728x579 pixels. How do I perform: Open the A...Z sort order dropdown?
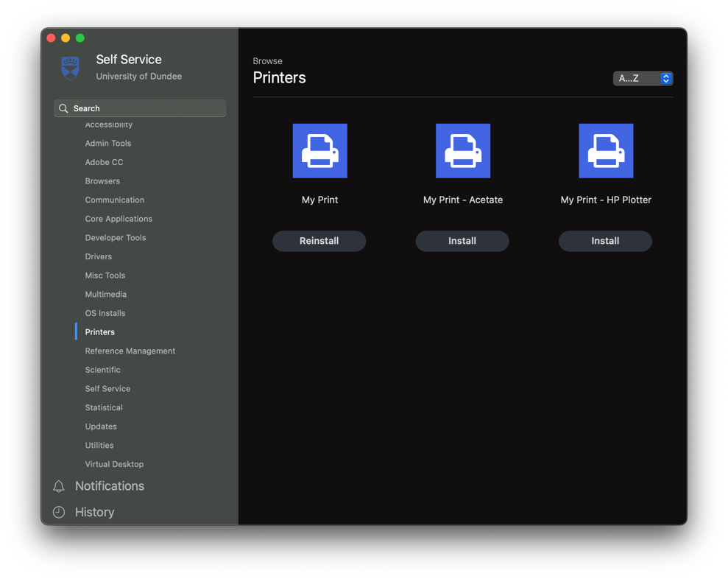[x=643, y=78]
